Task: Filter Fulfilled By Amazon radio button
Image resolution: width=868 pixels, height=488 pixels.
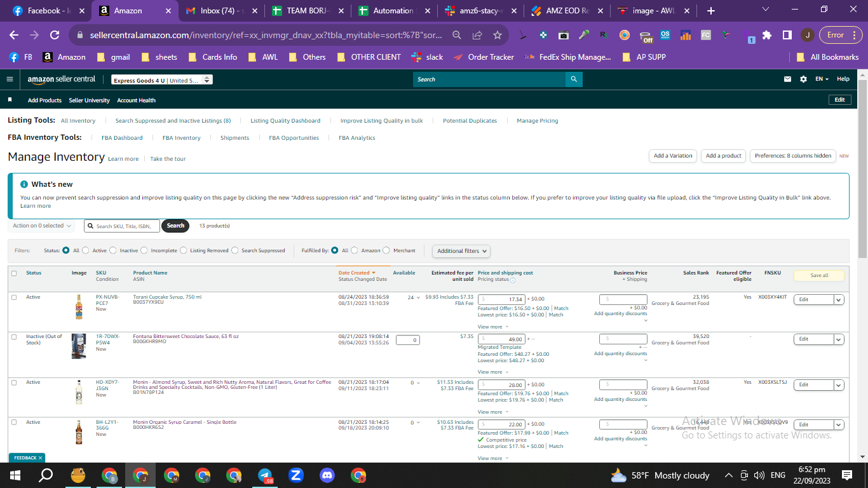Action: [x=355, y=250]
